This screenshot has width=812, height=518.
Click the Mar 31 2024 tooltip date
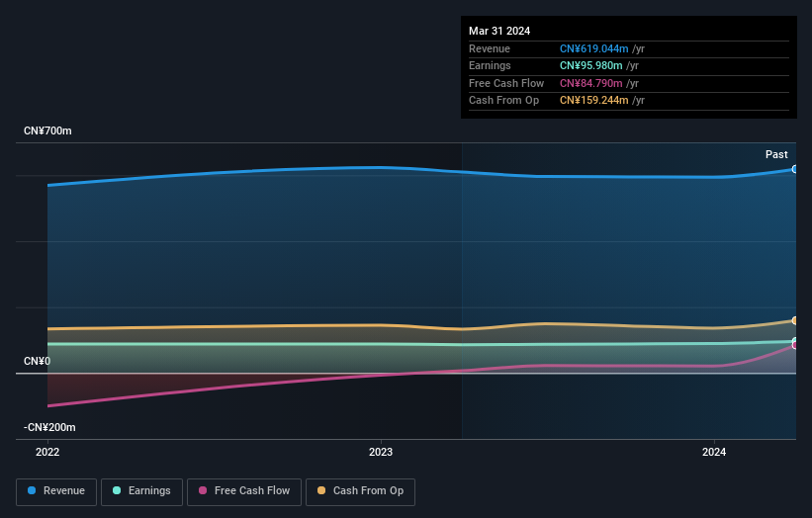coord(499,31)
